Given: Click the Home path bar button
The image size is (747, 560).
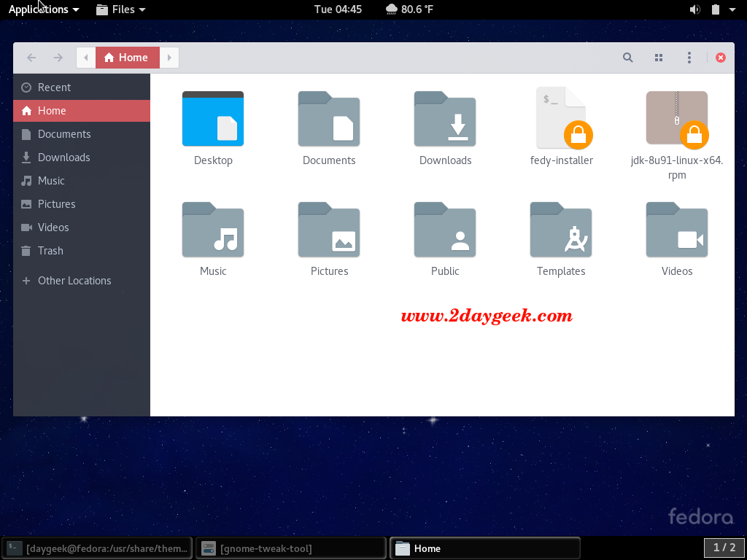Looking at the screenshot, I should (x=128, y=58).
